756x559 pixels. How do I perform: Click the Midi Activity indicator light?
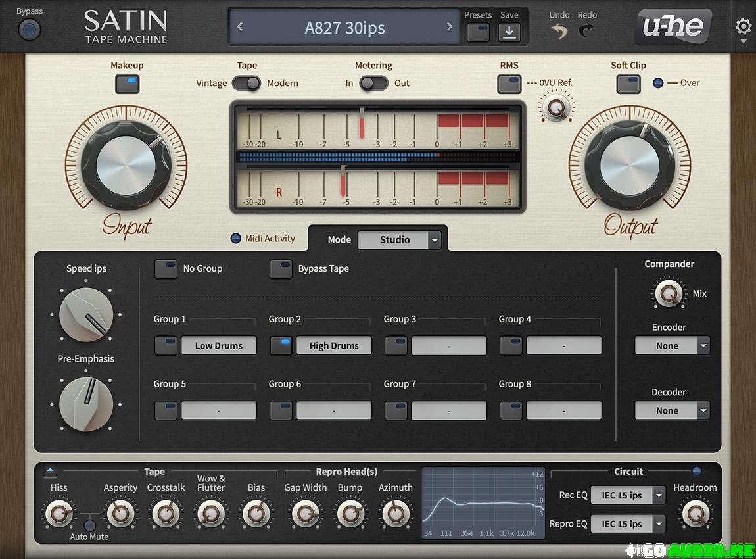235,238
